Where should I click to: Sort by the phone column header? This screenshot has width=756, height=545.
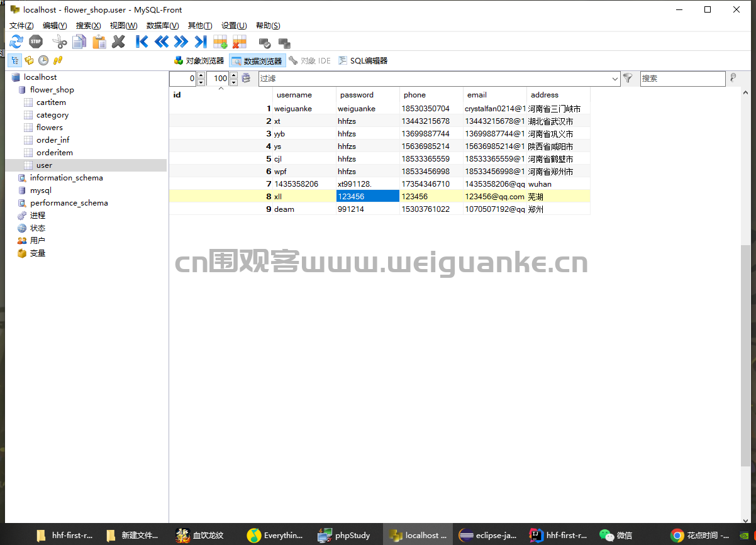[x=431, y=95]
